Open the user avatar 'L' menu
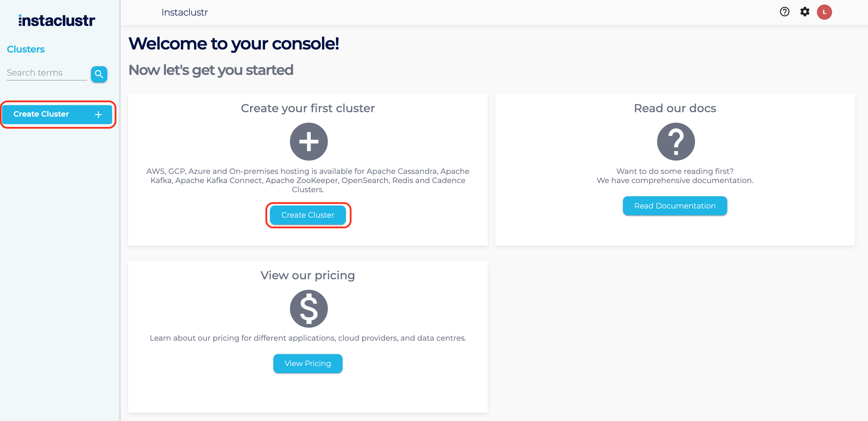 tap(824, 12)
